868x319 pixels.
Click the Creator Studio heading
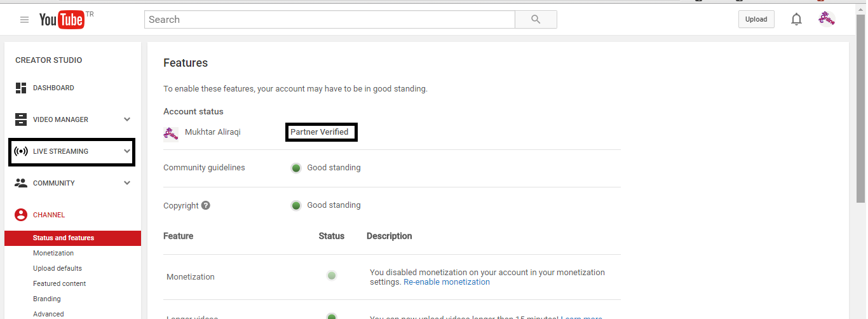49,60
